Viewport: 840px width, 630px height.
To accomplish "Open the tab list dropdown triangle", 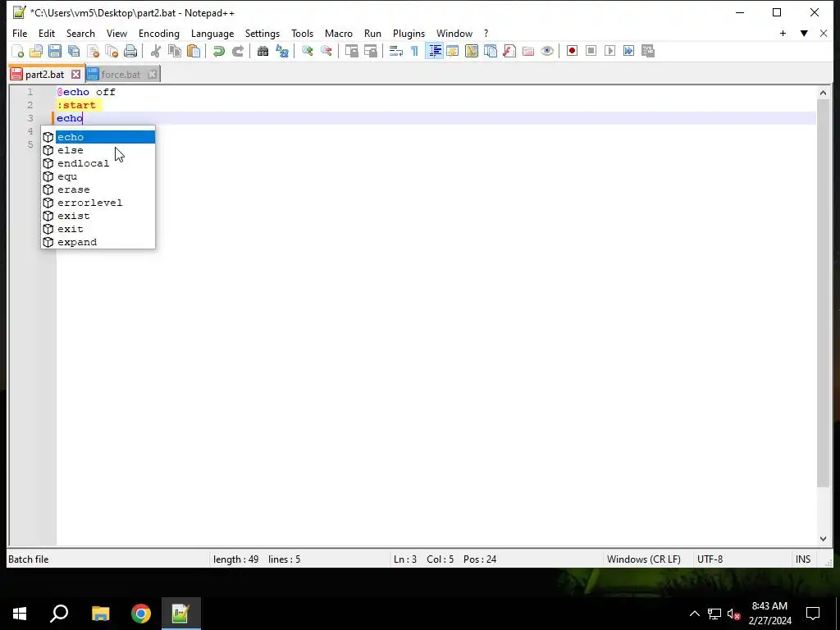I will tap(804, 33).
